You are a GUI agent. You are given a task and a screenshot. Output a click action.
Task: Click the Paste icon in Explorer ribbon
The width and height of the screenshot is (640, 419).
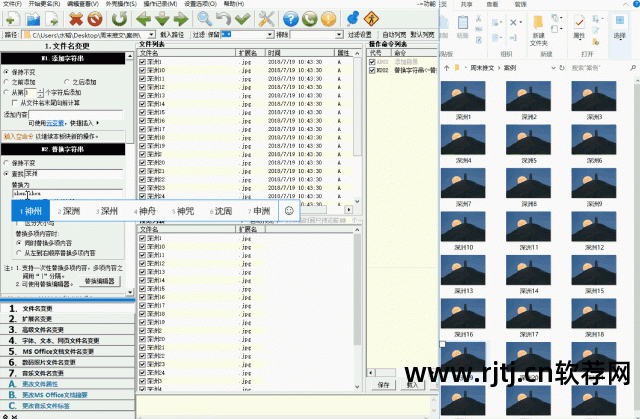click(463, 23)
